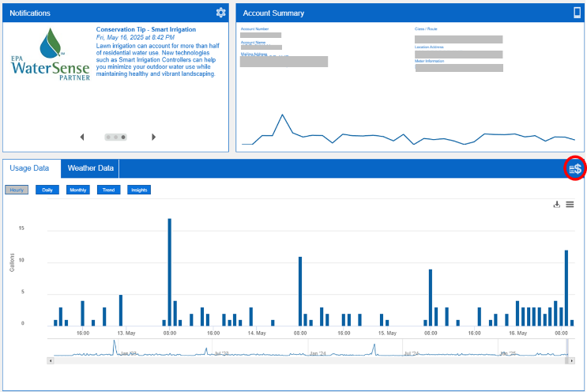Switch to the Weather Data tab
Viewport: 587px width, 392px height.
pos(91,168)
